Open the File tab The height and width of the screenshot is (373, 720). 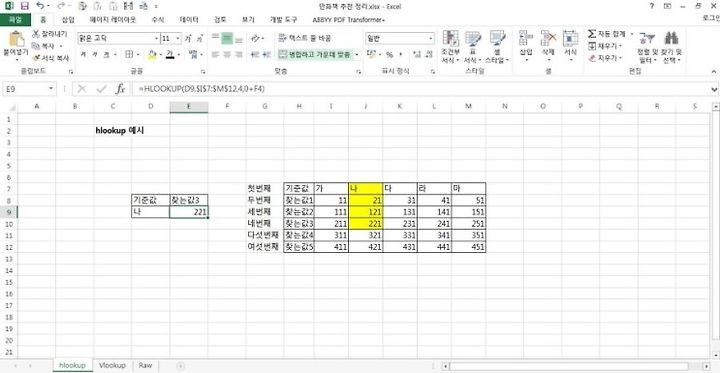click(15, 20)
